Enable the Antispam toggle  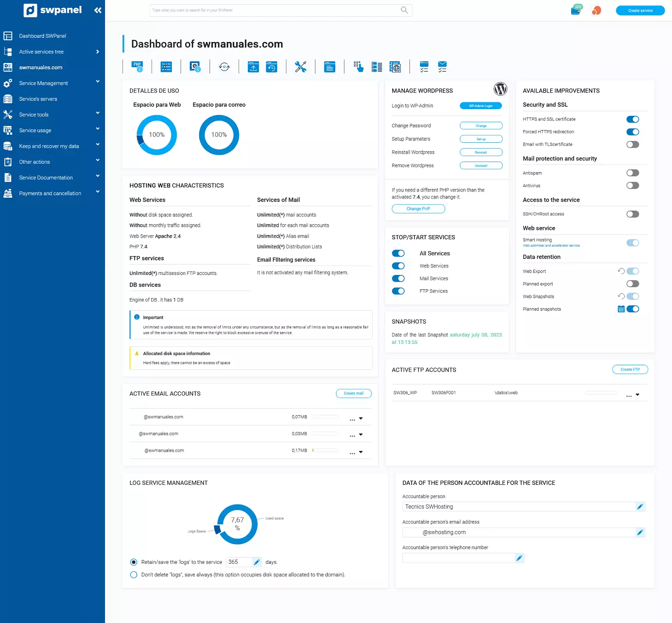pos(633,173)
